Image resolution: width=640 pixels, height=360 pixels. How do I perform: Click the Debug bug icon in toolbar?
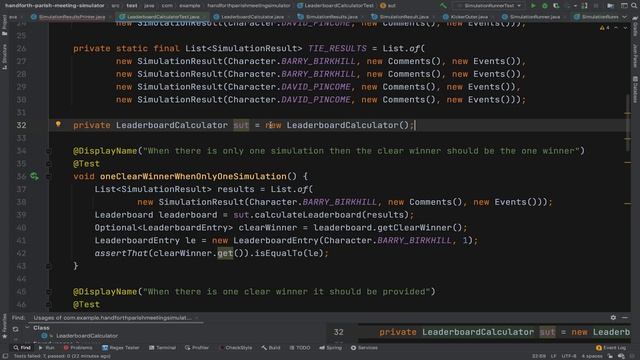[x=544, y=6]
